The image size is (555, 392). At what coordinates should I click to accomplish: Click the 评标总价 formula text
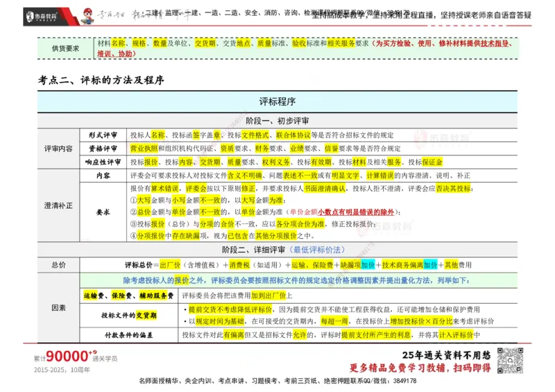(x=298, y=265)
